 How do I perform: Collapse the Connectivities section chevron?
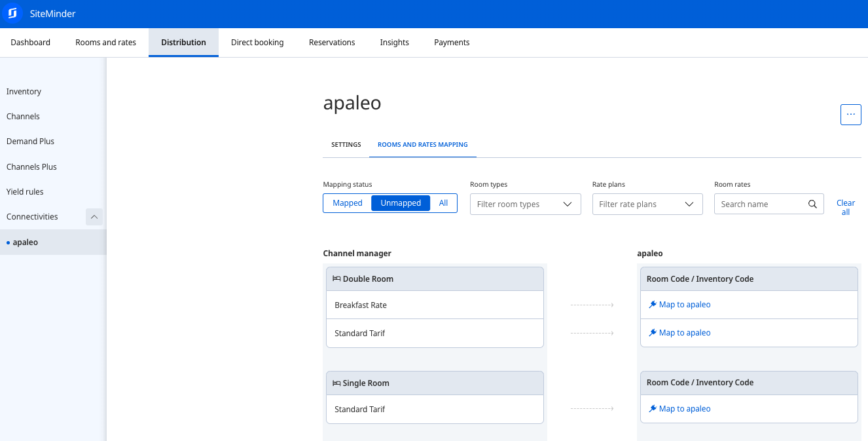pyautogui.click(x=94, y=217)
